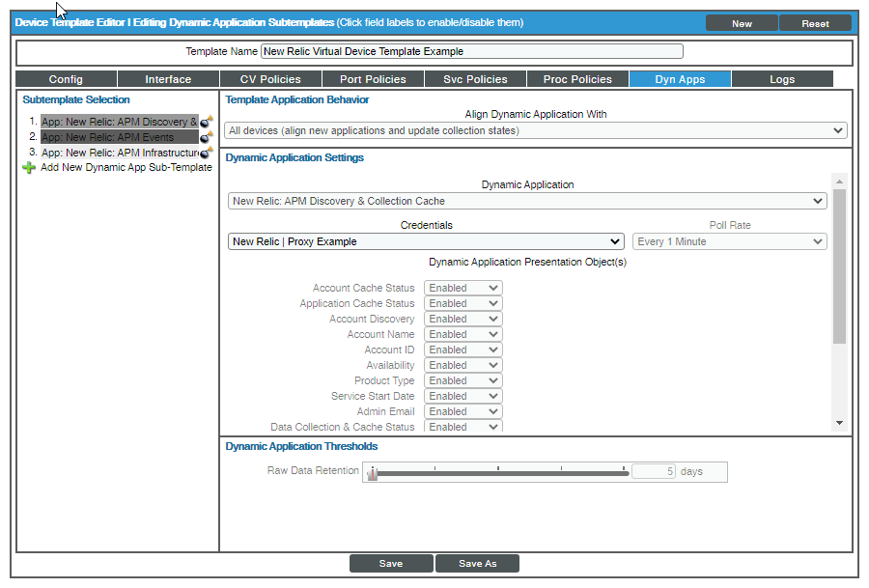
Task: Click the Save button
Action: tap(391, 563)
